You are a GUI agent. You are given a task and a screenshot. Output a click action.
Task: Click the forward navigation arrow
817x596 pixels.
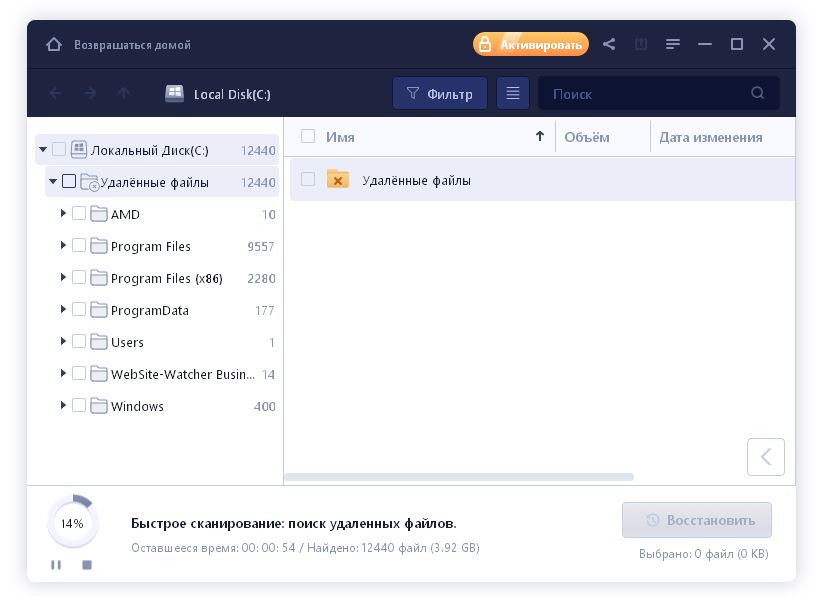[x=90, y=94]
